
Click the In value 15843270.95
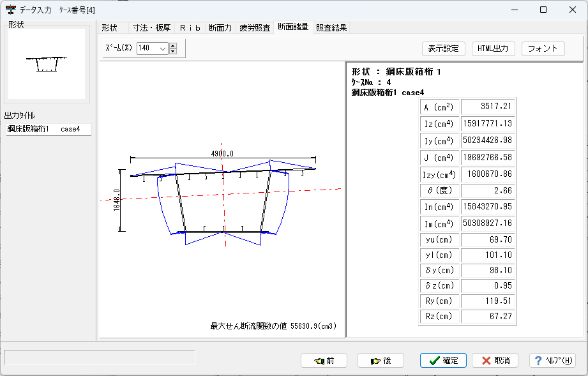pyautogui.click(x=488, y=207)
